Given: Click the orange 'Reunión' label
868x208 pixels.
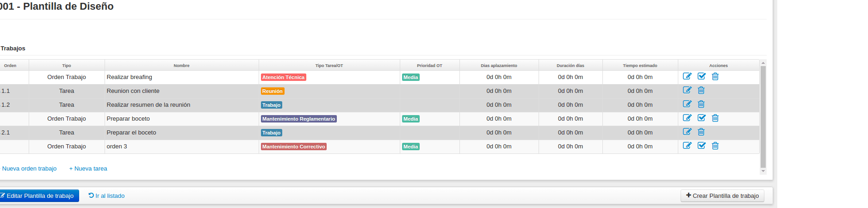Looking at the screenshot, I should coord(273,91).
